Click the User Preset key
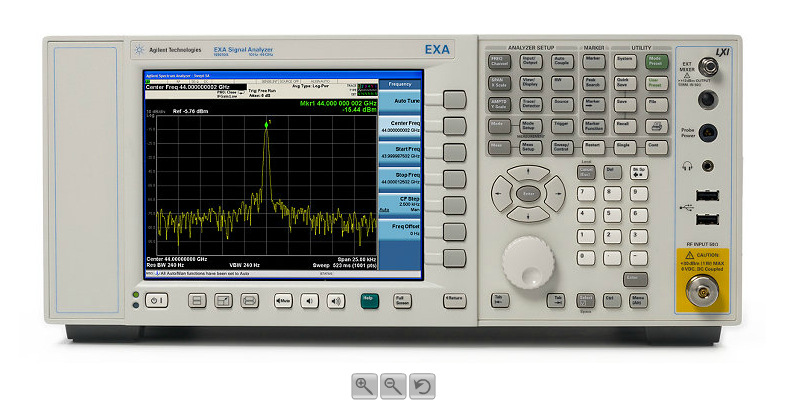The image size is (785, 405). (656, 83)
